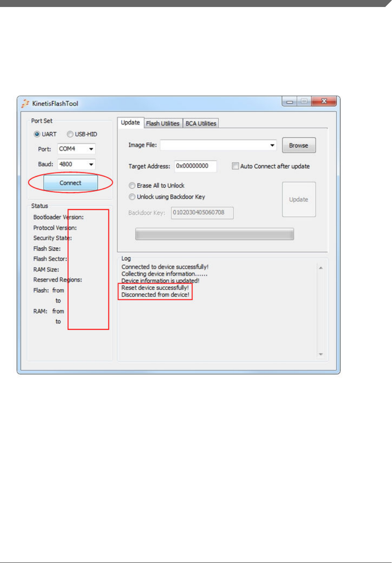392x563 pixels.
Task: Click the large Update button
Action: pyautogui.click(x=299, y=199)
